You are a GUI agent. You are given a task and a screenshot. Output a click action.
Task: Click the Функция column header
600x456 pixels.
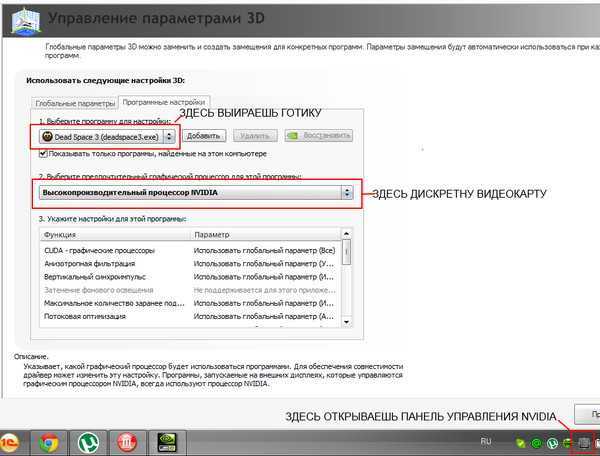115,235
